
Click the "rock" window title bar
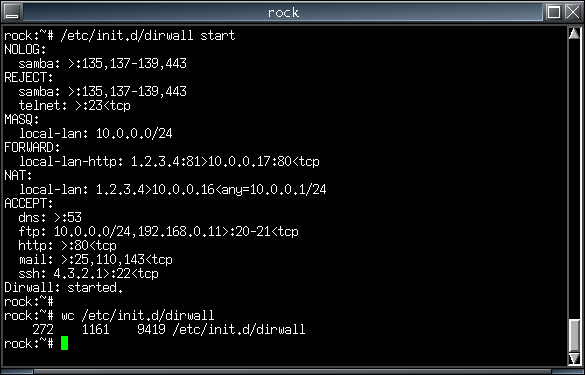[283, 12]
